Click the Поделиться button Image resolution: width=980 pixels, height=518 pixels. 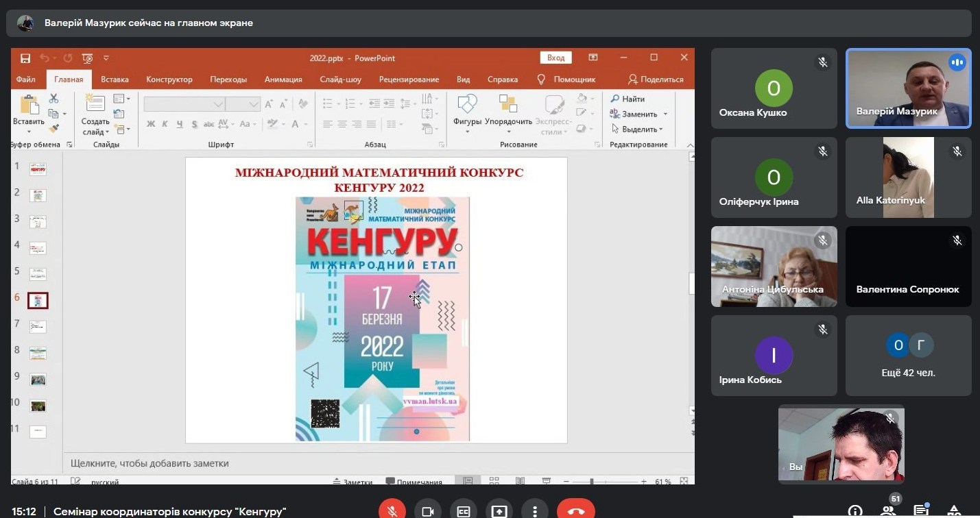(x=656, y=79)
